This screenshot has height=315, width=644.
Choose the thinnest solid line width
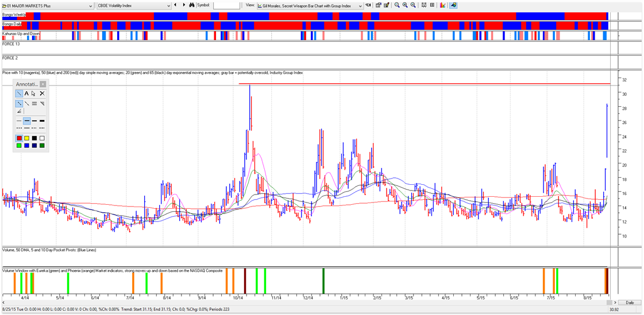19,120
